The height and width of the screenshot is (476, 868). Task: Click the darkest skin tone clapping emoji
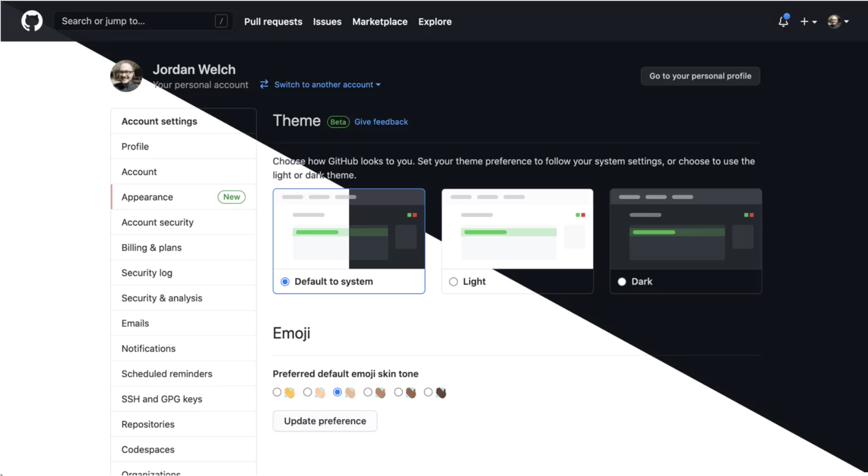[441, 393]
